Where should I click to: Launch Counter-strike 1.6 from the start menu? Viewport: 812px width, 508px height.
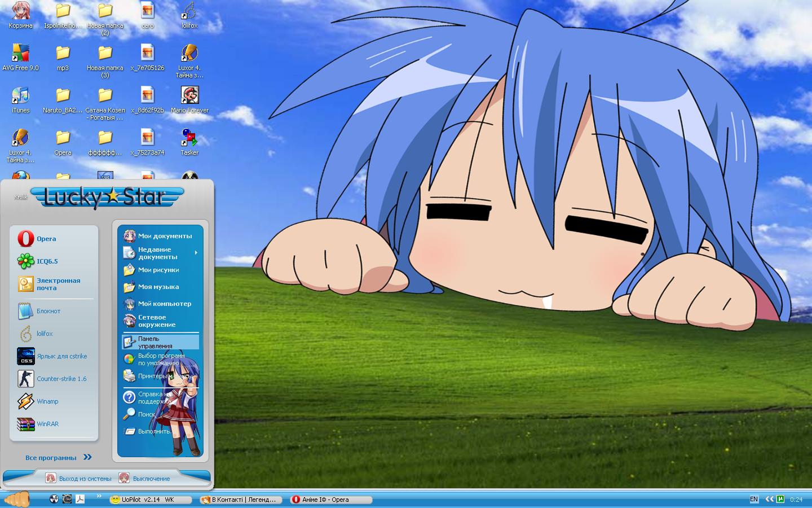pyautogui.click(x=54, y=379)
